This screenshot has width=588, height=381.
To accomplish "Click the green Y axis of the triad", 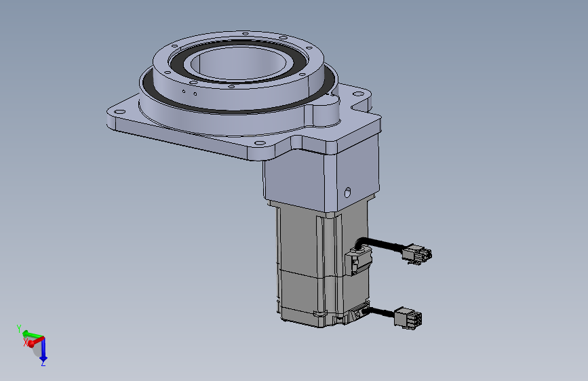I will pyautogui.click(x=33, y=334).
